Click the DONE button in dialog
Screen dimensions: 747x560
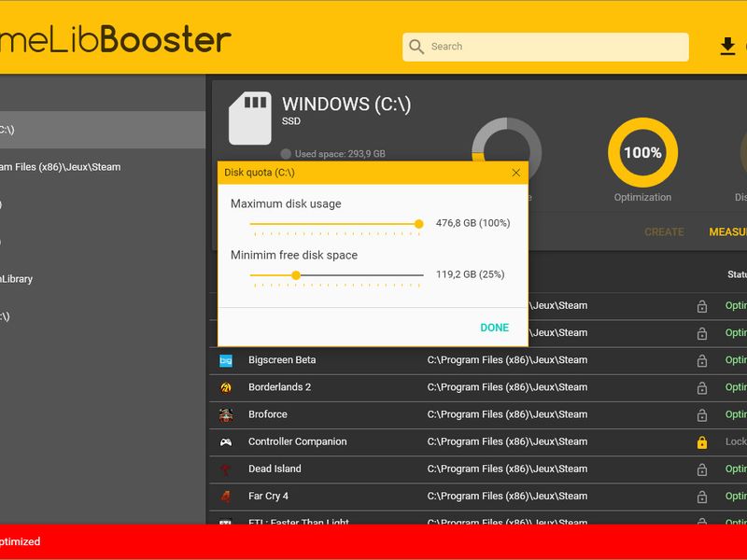(495, 328)
